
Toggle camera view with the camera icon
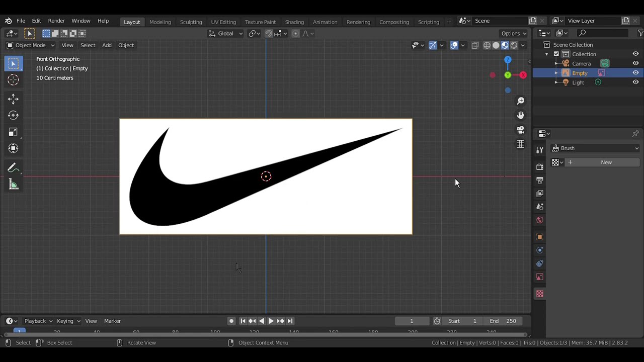pyautogui.click(x=521, y=130)
